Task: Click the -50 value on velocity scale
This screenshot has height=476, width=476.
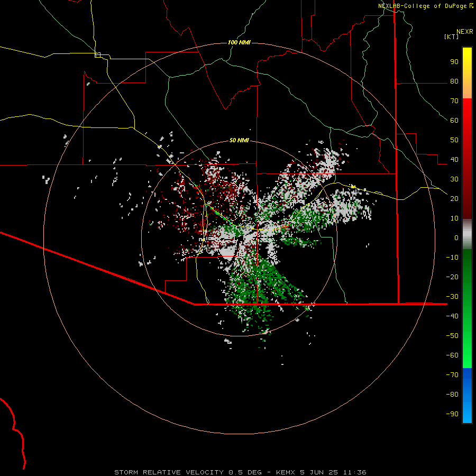Action: [452, 336]
